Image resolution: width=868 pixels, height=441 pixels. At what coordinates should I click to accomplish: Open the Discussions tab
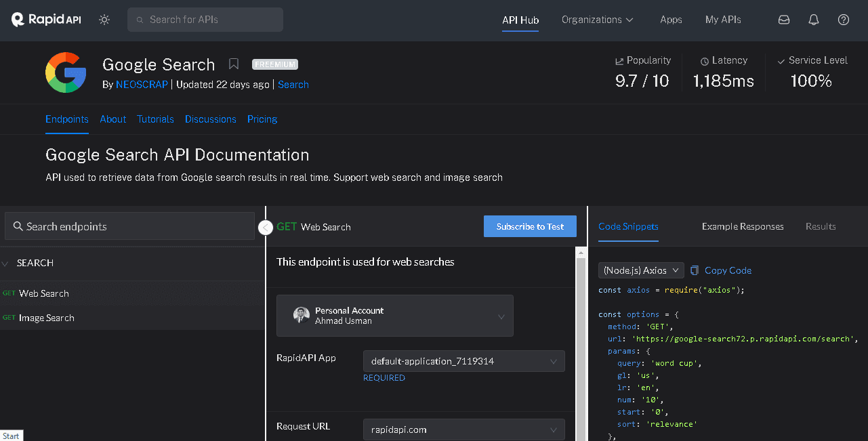(x=211, y=119)
